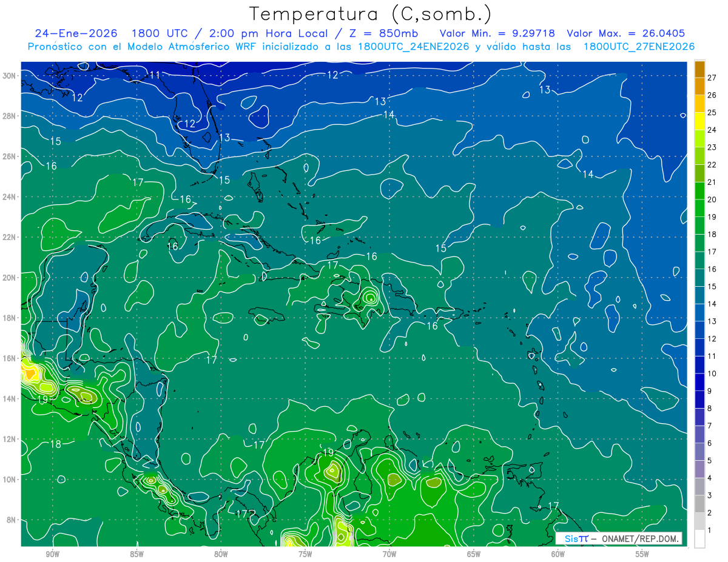The height and width of the screenshot is (562, 728).
Task: Click the yellow swatch between 24 and 25
Action: (699, 121)
